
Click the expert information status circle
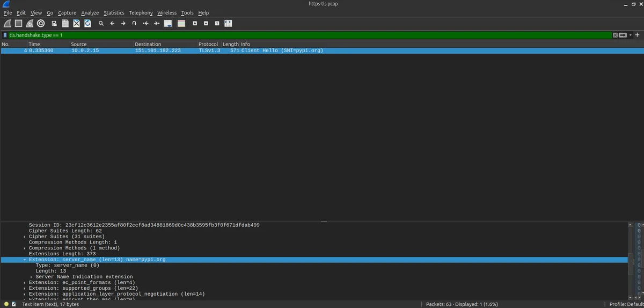click(x=6, y=304)
